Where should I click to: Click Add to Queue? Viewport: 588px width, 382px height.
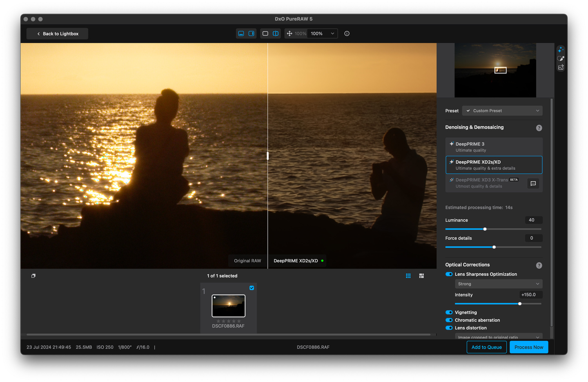pyautogui.click(x=486, y=347)
